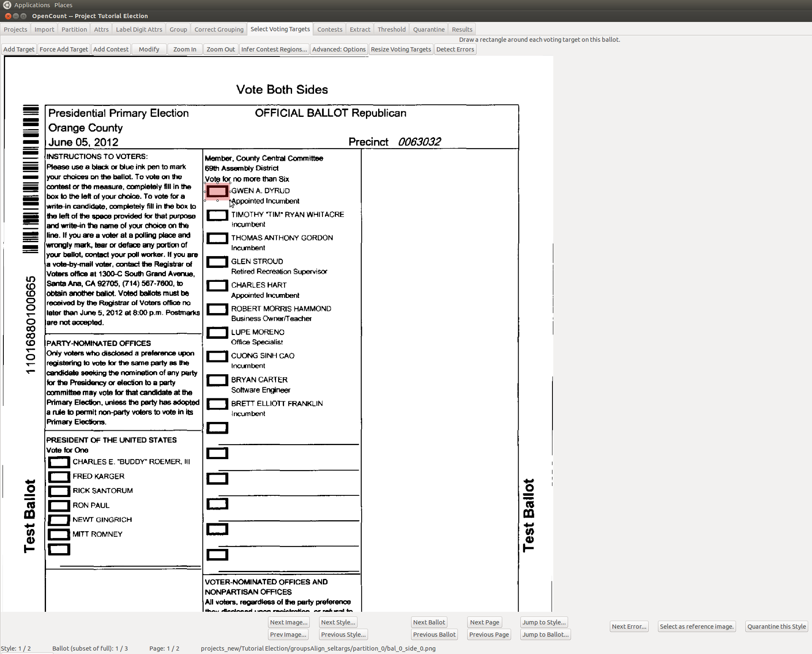This screenshot has width=812, height=654.
Task: Click the 'Page: 1 / 2' status text
Action: click(164, 648)
